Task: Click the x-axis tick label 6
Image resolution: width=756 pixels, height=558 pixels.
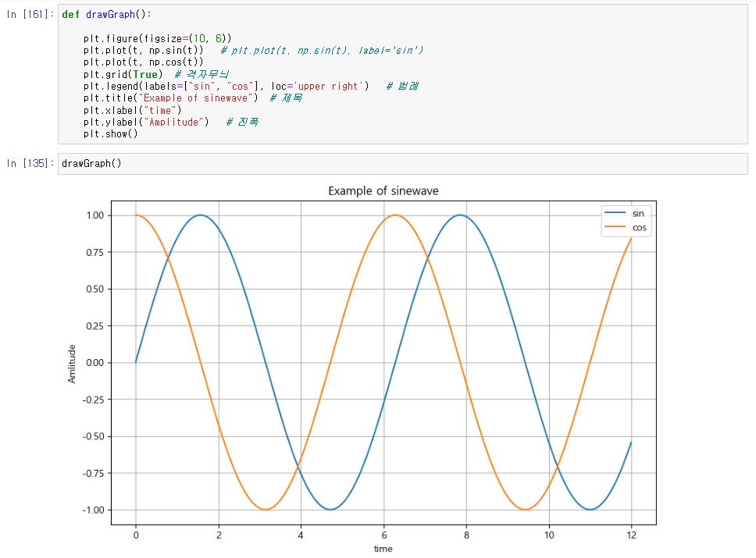Action: 383,535
